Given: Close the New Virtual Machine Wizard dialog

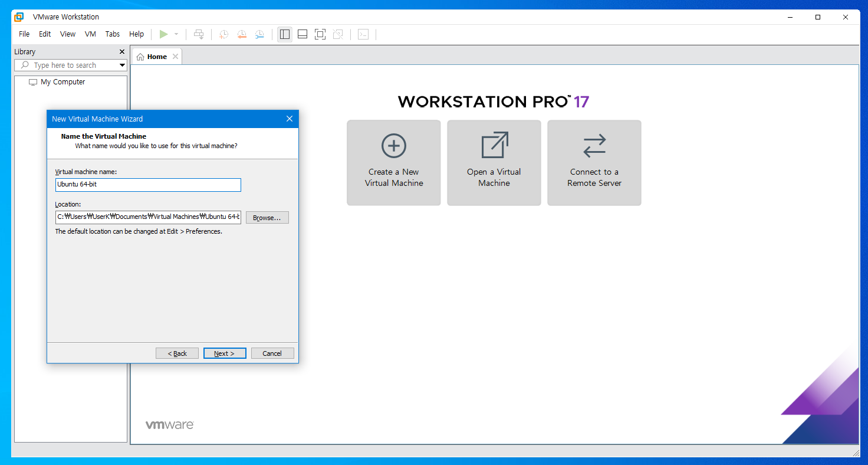Looking at the screenshot, I should 290,119.
